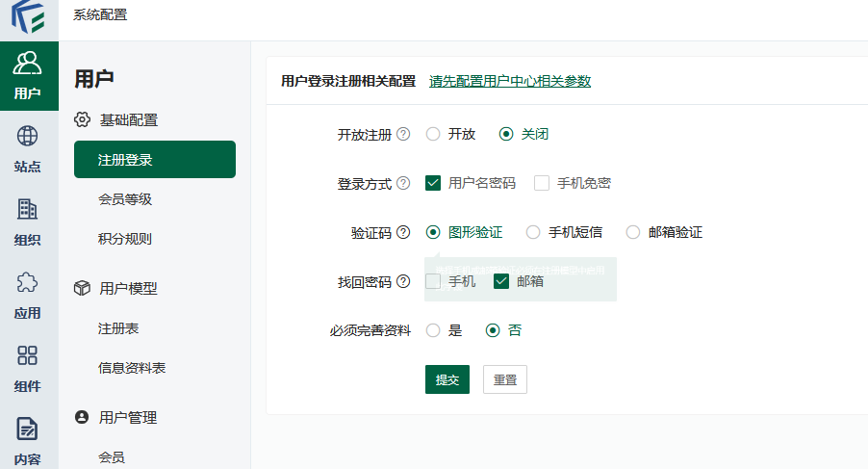
Task: Open 信息资料表 menu item
Action: pyautogui.click(x=132, y=368)
